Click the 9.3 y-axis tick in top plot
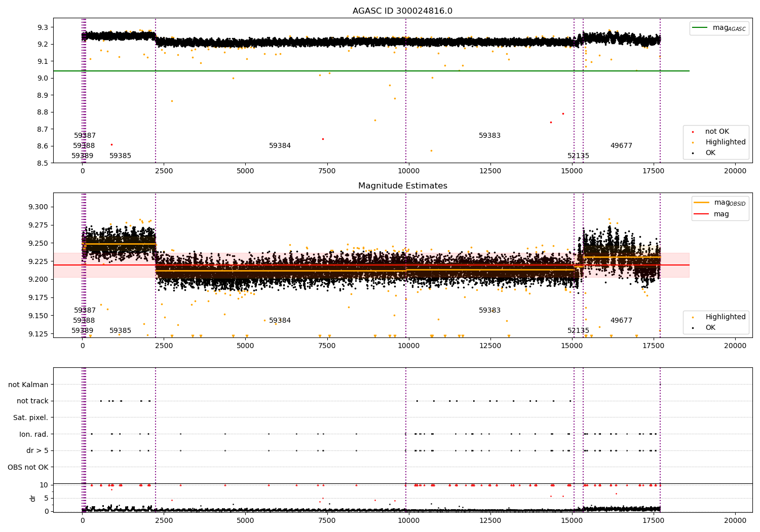This screenshot has height=532, width=760. (x=43, y=27)
